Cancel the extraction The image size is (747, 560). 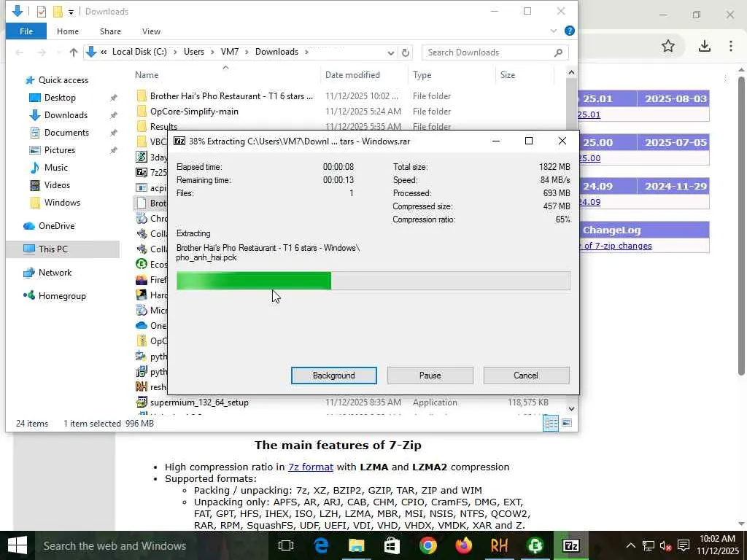point(526,376)
